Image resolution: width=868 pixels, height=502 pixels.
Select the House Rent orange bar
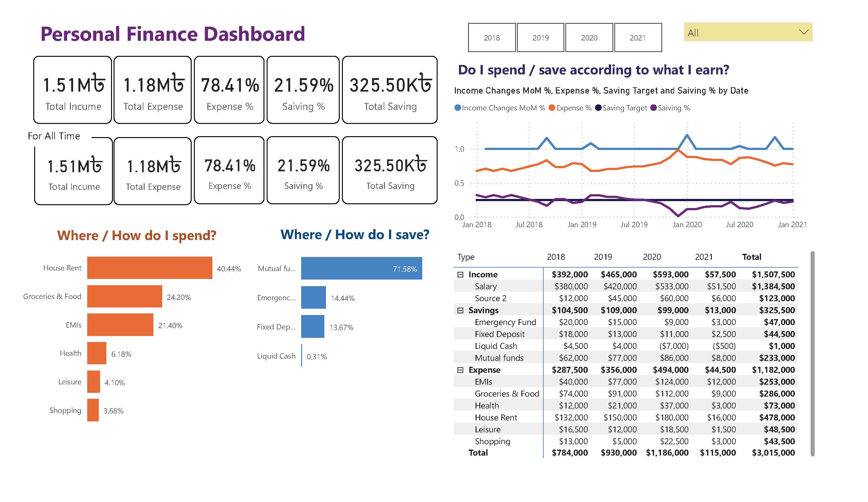click(x=150, y=268)
